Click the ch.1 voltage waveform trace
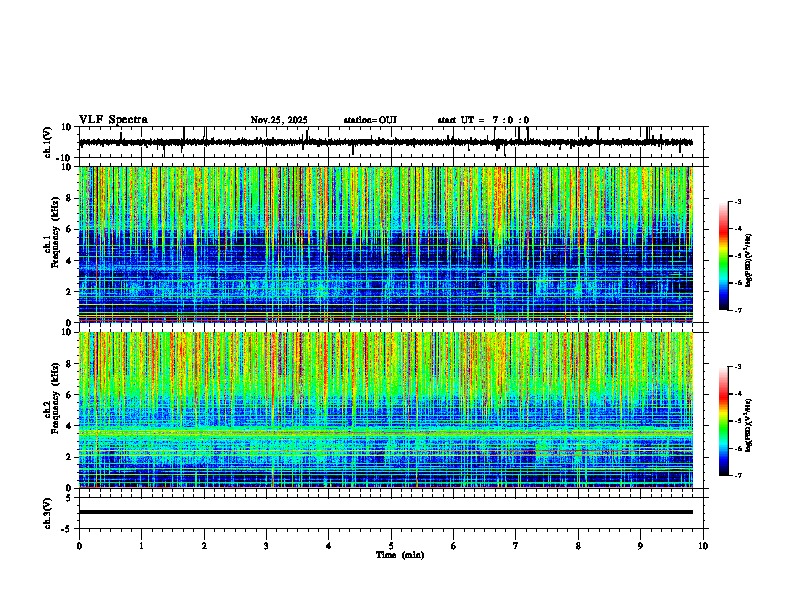This screenshot has height=612, width=792. pyautogui.click(x=385, y=142)
